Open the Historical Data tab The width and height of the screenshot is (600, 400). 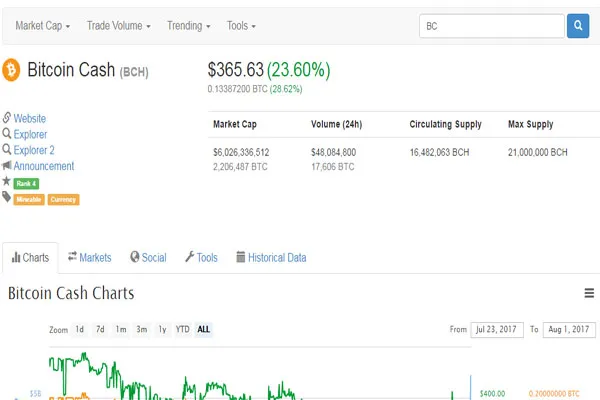[271, 258]
